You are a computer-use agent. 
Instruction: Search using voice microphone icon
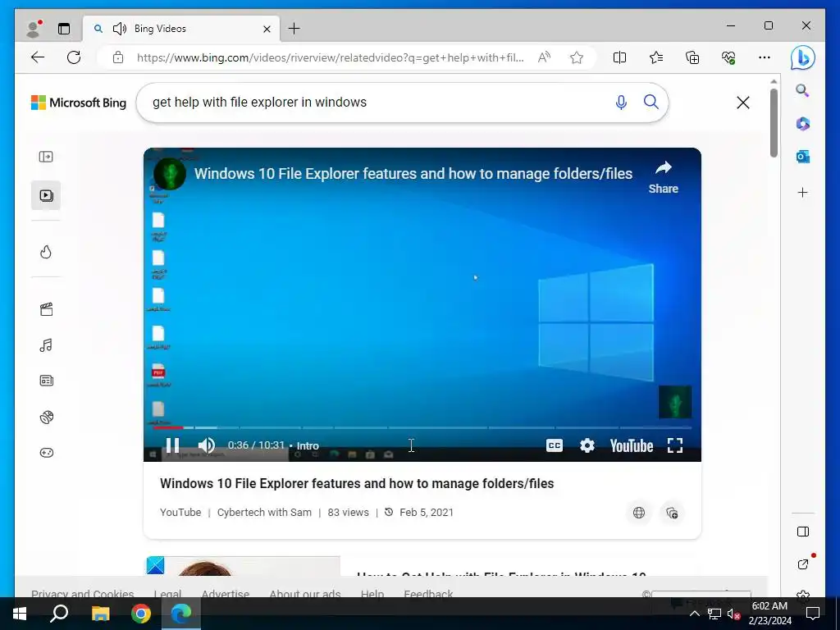click(x=621, y=102)
